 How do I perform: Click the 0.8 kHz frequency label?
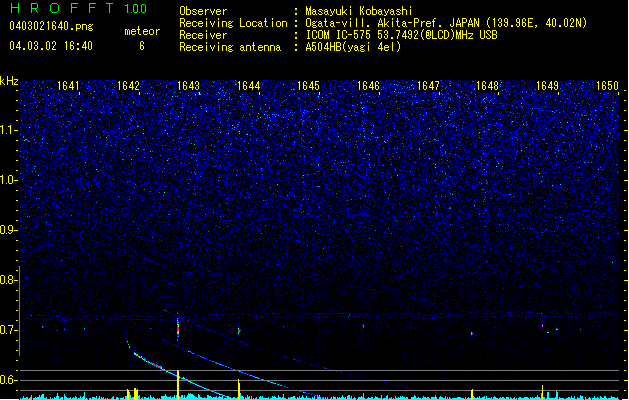click(8, 280)
